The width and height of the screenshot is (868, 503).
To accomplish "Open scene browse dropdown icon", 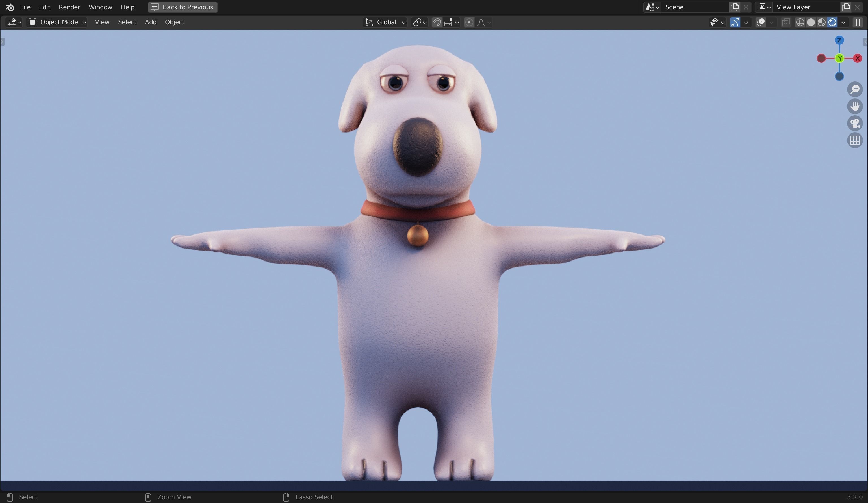I will tap(652, 7).
